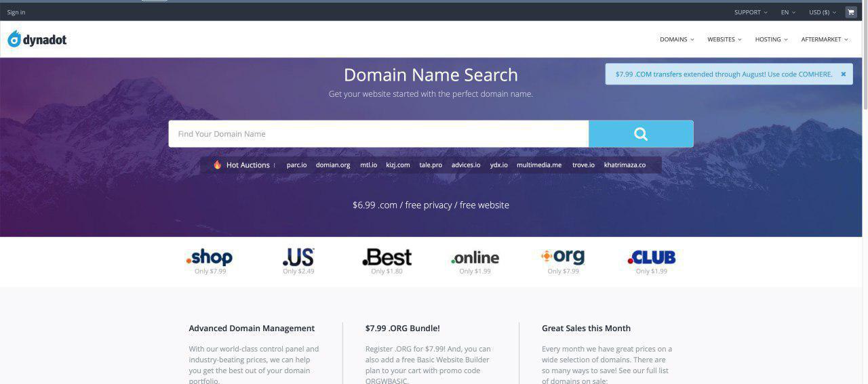Click the Great Sales this Month heading
The image size is (868, 384).
coord(586,328)
